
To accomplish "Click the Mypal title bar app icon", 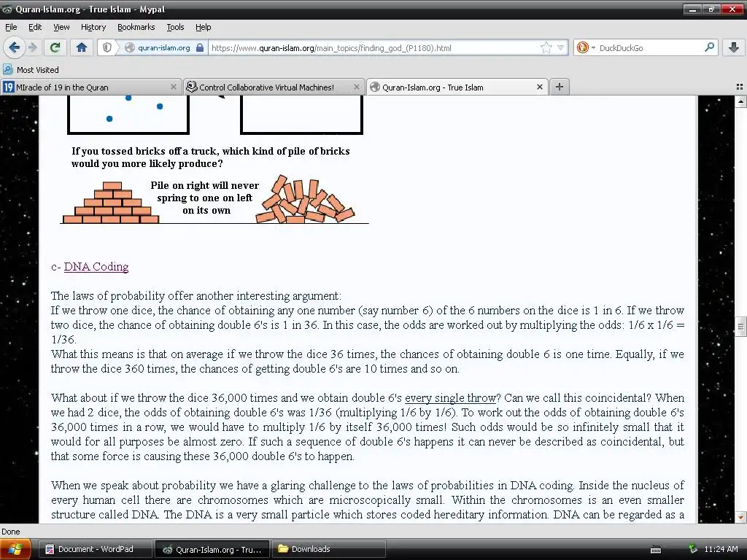I will (7, 9).
